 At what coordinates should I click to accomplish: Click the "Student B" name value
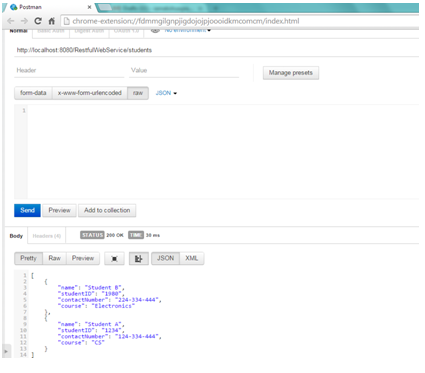pyautogui.click(x=104, y=288)
